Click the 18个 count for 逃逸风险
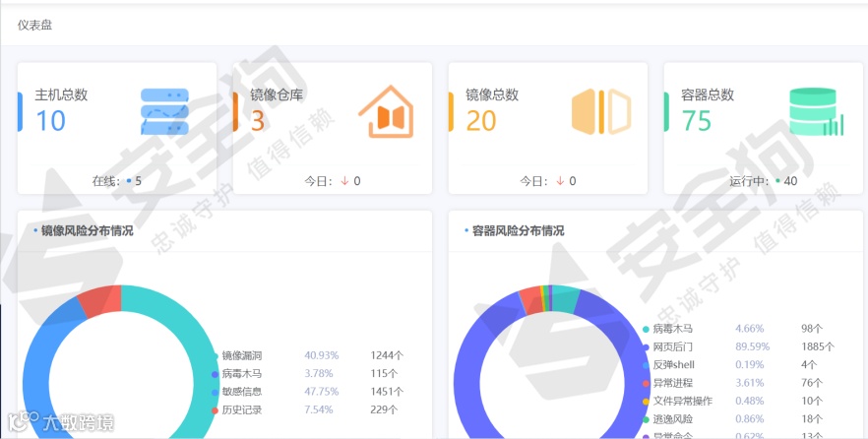This screenshot has width=868, height=439. 812,419
